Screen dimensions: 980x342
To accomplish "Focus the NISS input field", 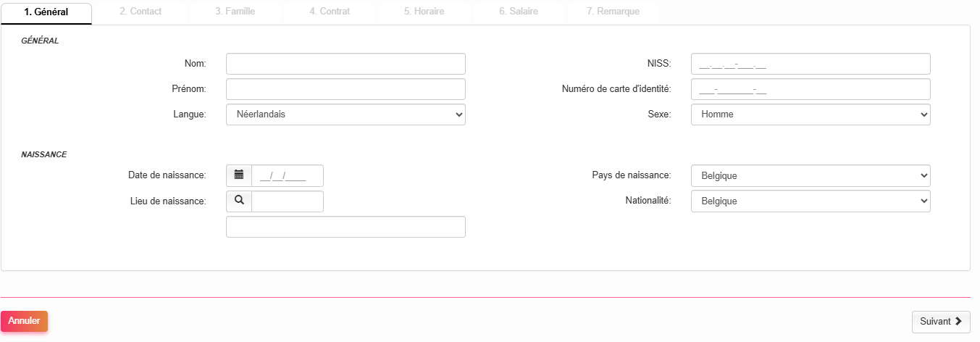I will (811, 64).
